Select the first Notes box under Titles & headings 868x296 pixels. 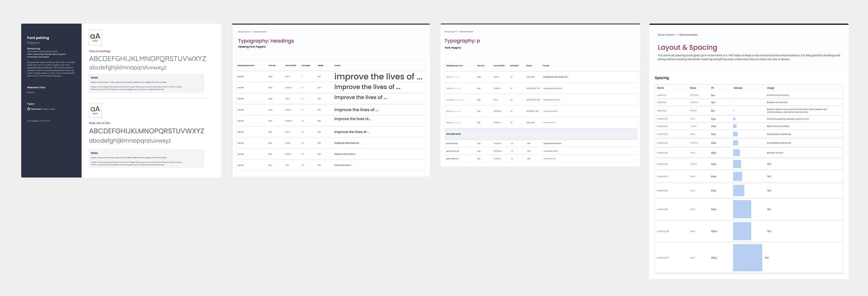[x=146, y=83]
